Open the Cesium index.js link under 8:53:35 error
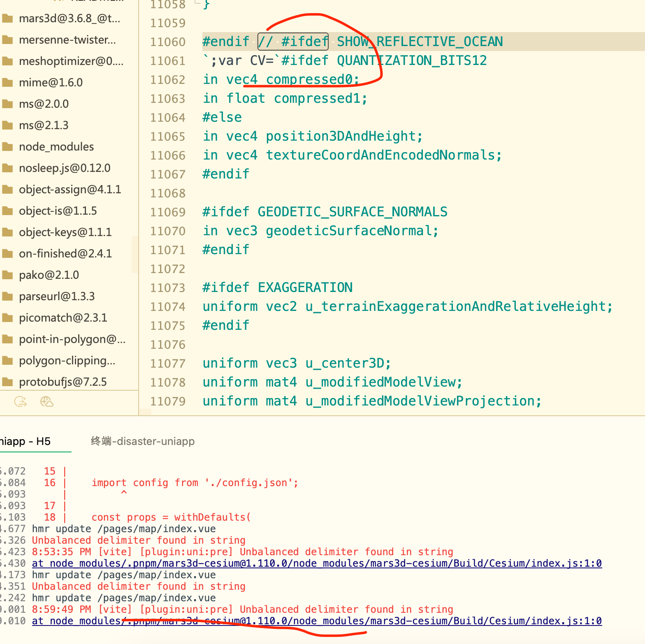 point(317,563)
